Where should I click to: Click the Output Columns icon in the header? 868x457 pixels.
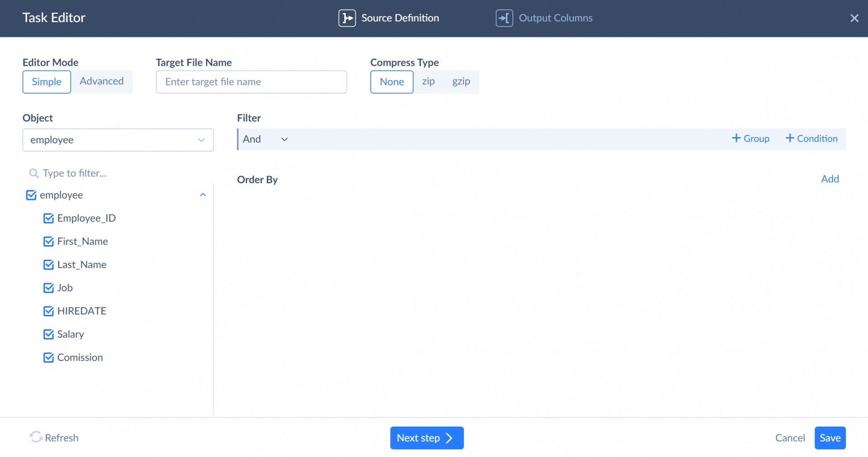[504, 18]
